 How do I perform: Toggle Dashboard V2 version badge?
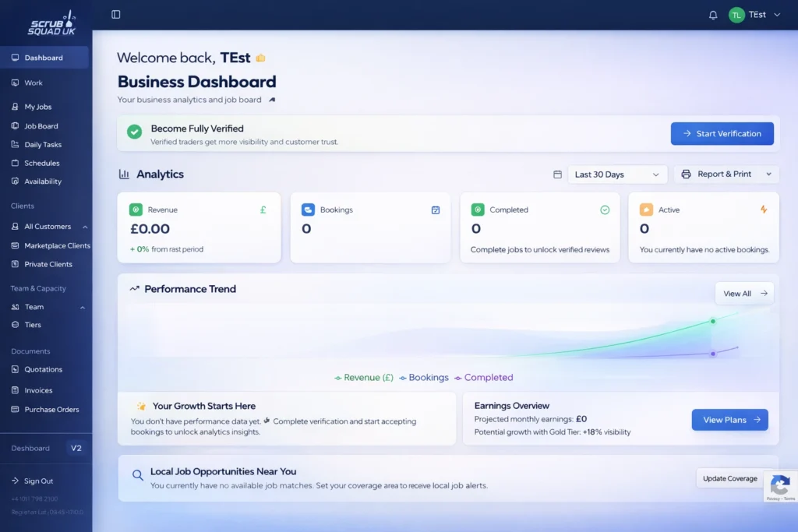click(x=76, y=448)
